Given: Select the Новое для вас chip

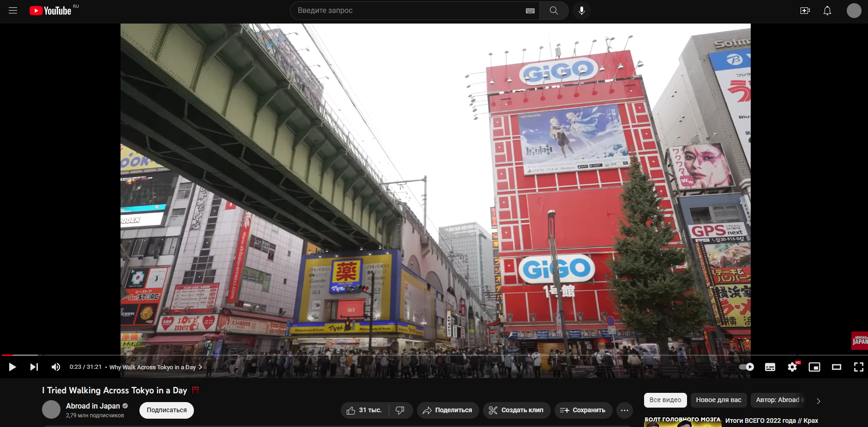Looking at the screenshot, I should 719,400.
